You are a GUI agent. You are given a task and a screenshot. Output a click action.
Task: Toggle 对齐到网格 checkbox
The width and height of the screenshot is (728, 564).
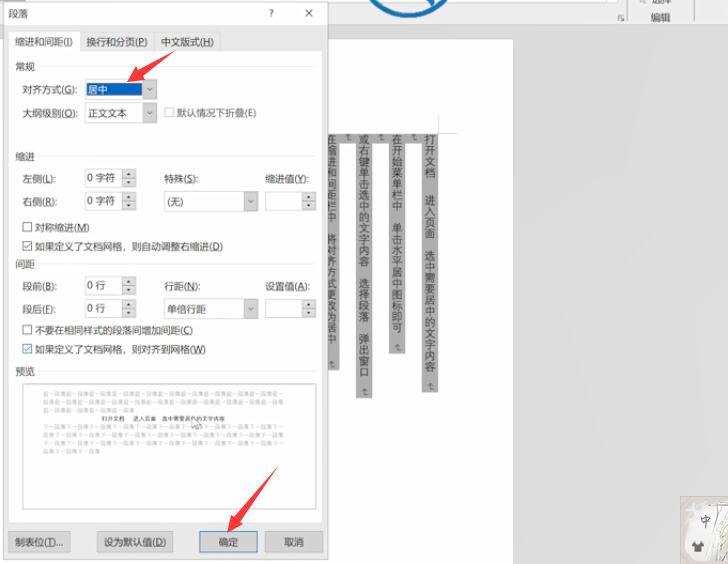click(x=27, y=349)
